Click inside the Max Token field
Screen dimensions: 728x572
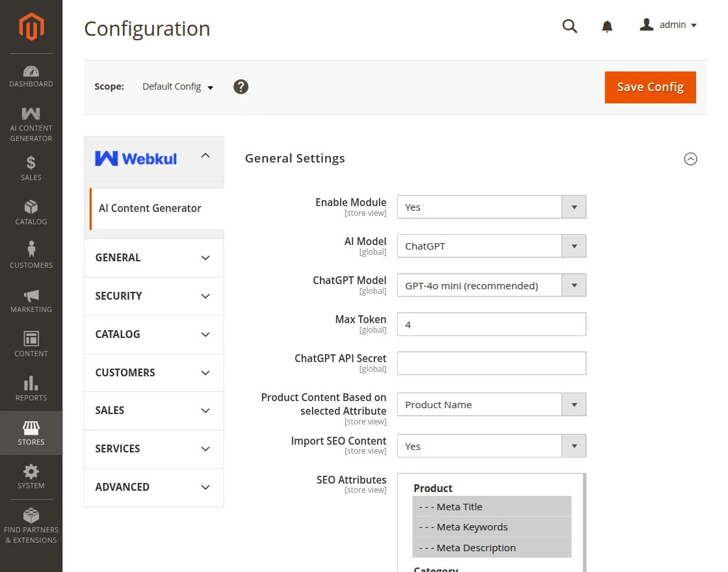491,324
